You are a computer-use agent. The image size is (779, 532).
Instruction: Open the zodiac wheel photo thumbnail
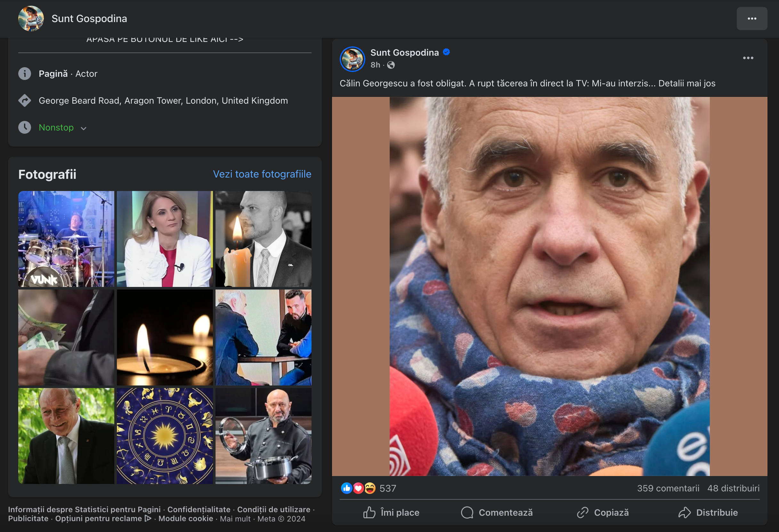[x=165, y=436]
